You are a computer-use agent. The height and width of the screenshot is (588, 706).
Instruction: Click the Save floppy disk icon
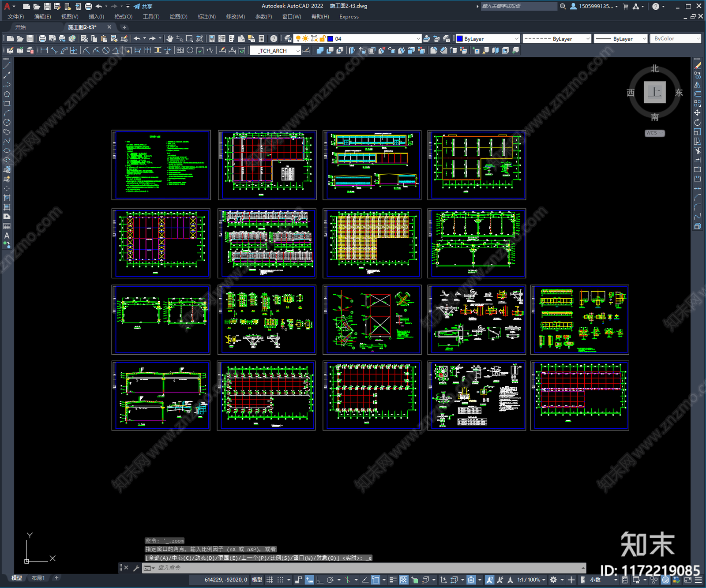pyautogui.click(x=30, y=39)
